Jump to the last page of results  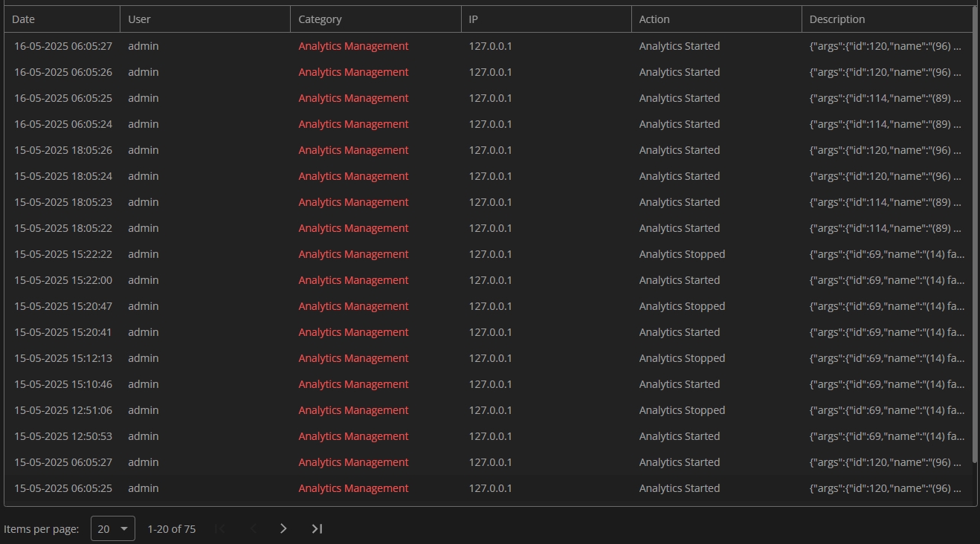click(317, 528)
